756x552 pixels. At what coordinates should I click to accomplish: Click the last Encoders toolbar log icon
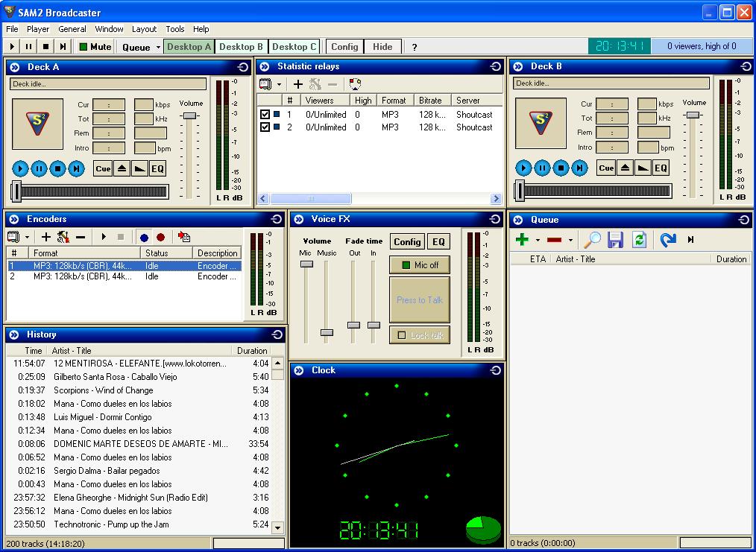pyautogui.click(x=183, y=237)
